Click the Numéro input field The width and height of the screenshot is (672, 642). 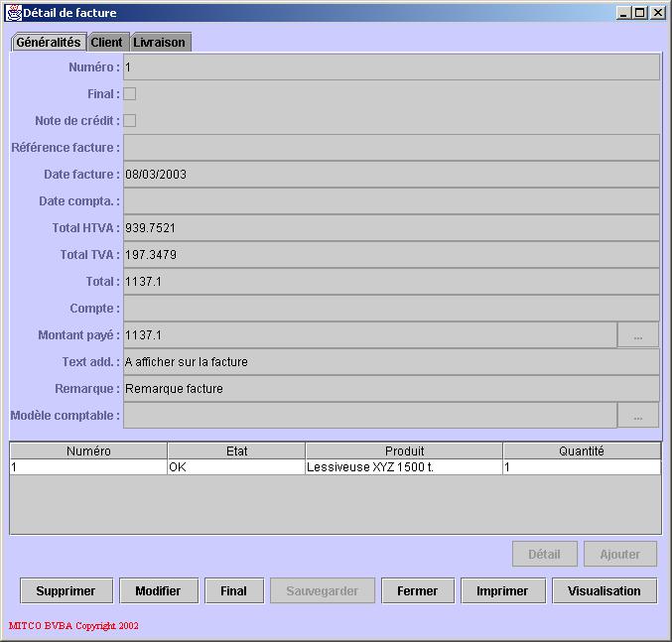[x=391, y=67]
